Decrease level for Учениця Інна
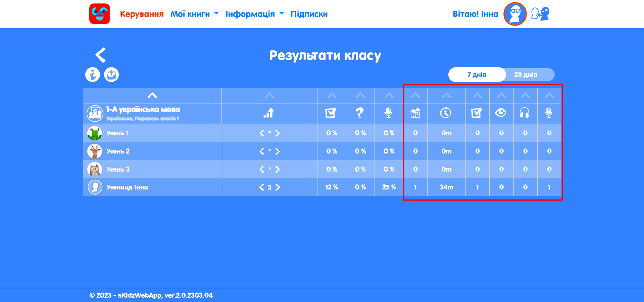 click(262, 187)
